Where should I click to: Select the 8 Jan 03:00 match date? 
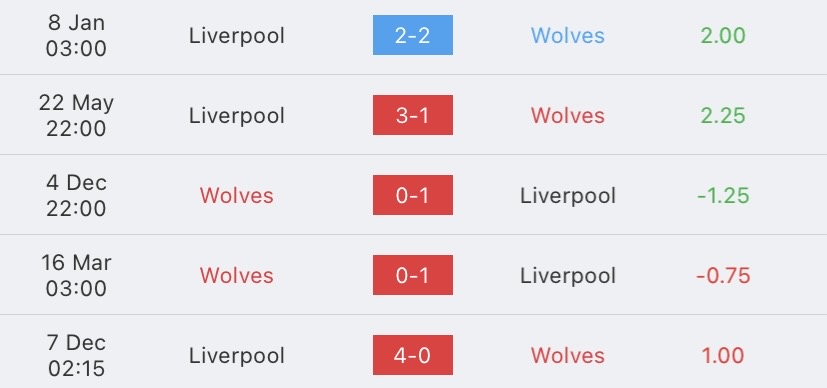click(76, 35)
